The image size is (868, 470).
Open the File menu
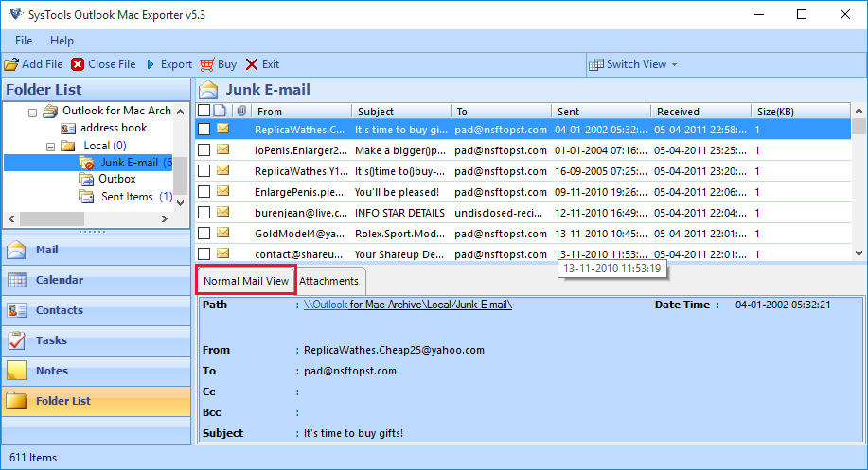tap(24, 41)
